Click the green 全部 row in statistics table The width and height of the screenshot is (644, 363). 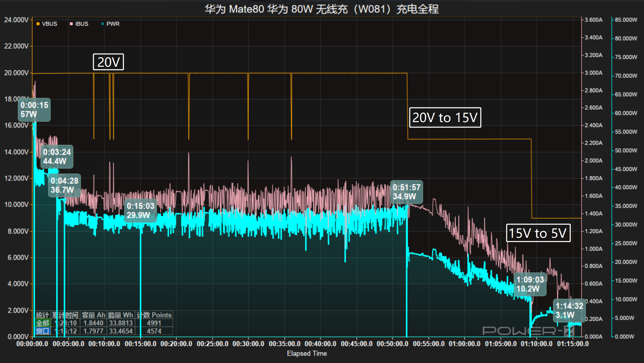tap(43, 323)
